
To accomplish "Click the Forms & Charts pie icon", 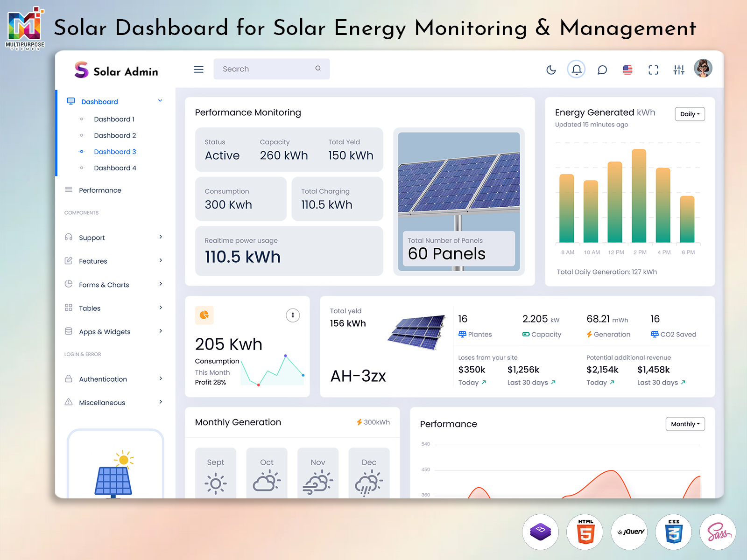I will (x=69, y=284).
